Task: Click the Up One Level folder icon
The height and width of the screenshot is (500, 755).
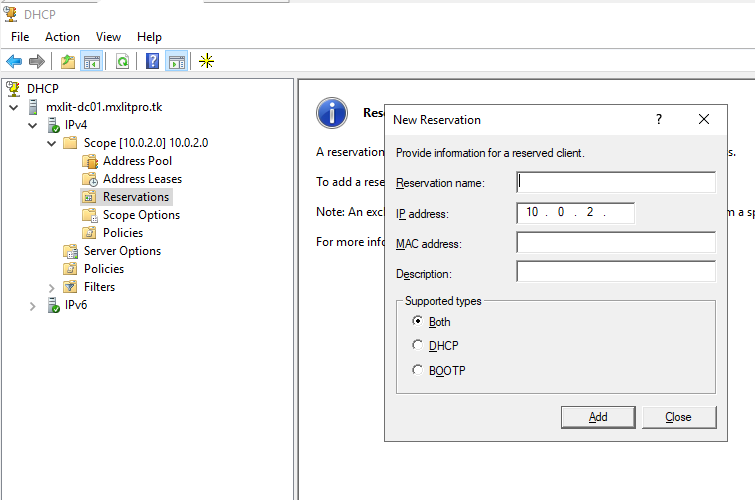Action: click(x=68, y=62)
